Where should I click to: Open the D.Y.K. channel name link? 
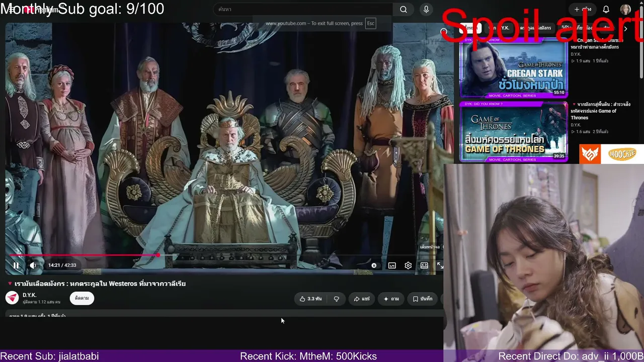pos(29,295)
